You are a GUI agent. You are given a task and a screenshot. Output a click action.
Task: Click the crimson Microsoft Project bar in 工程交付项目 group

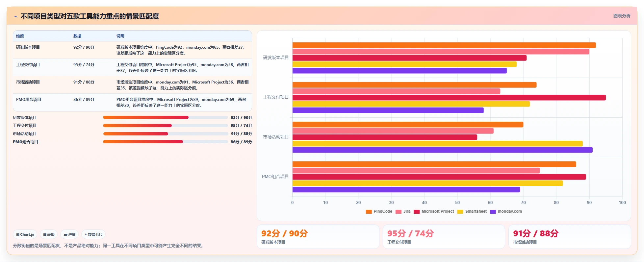tap(449, 98)
